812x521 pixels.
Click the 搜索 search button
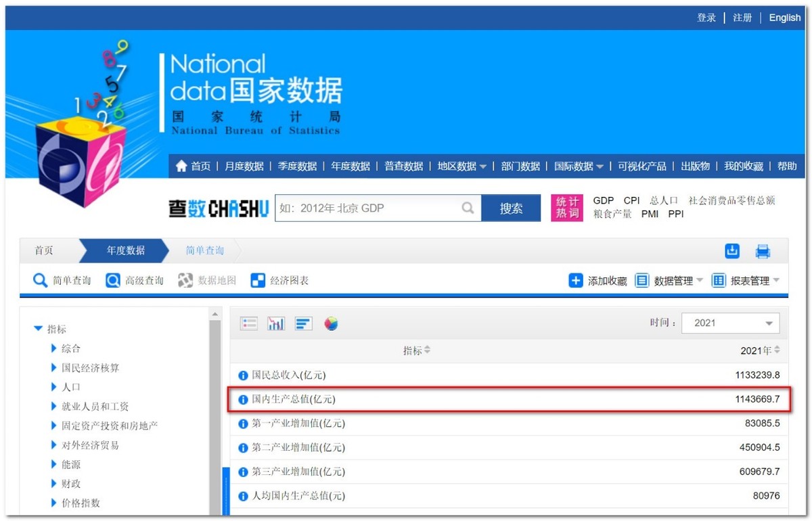(512, 208)
